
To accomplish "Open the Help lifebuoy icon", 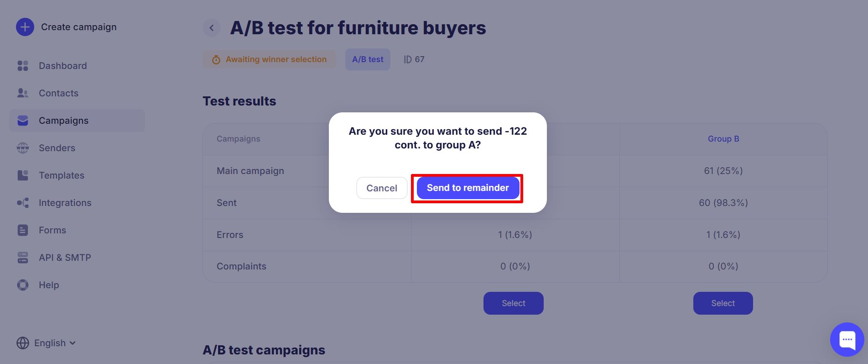I will [x=23, y=285].
